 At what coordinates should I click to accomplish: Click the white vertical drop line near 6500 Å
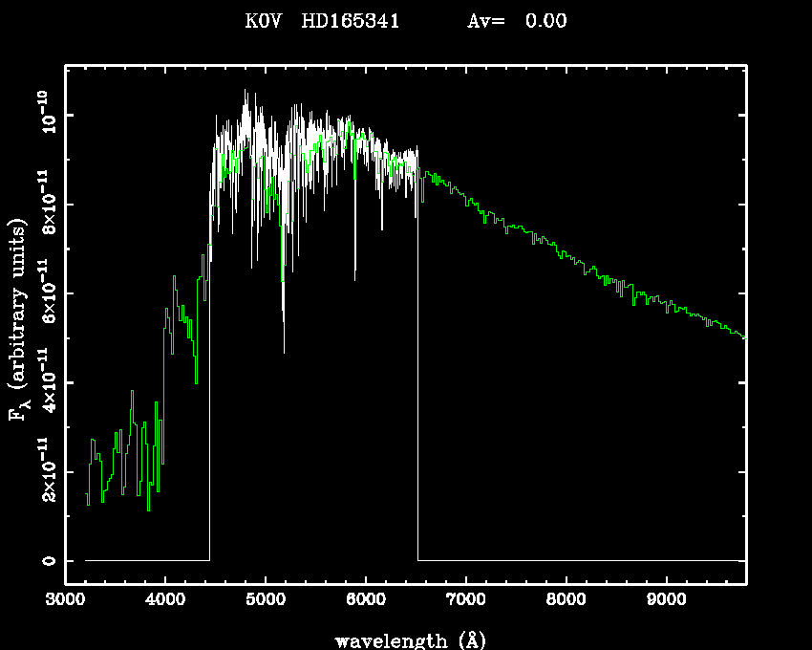417,382
